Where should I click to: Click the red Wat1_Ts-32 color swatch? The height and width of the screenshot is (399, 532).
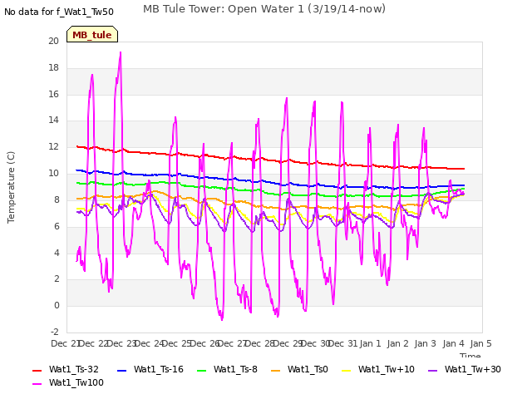click(x=37, y=371)
